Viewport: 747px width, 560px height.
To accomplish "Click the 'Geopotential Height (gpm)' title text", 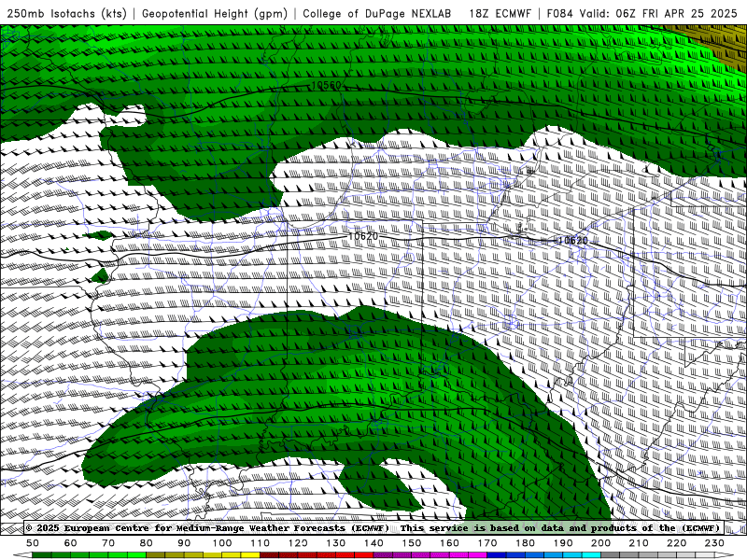I will point(215,13).
